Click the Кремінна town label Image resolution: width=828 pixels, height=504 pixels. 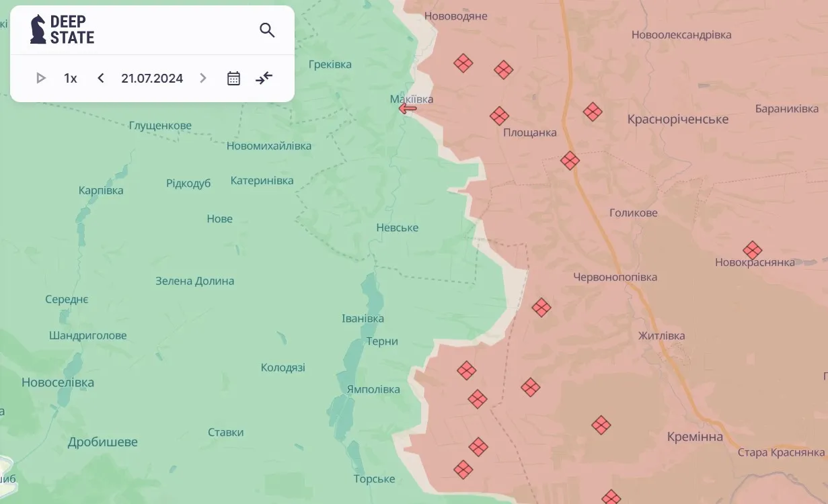[695, 437]
